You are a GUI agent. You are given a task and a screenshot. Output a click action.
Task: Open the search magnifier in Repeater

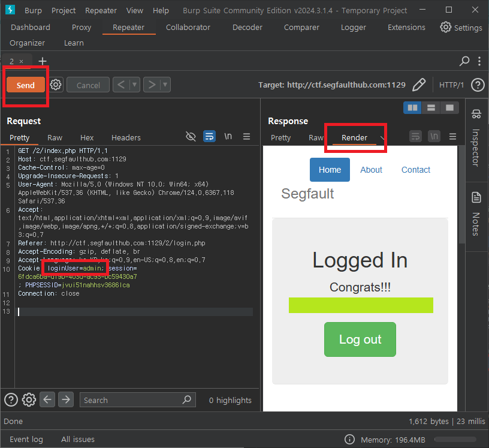click(464, 61)
